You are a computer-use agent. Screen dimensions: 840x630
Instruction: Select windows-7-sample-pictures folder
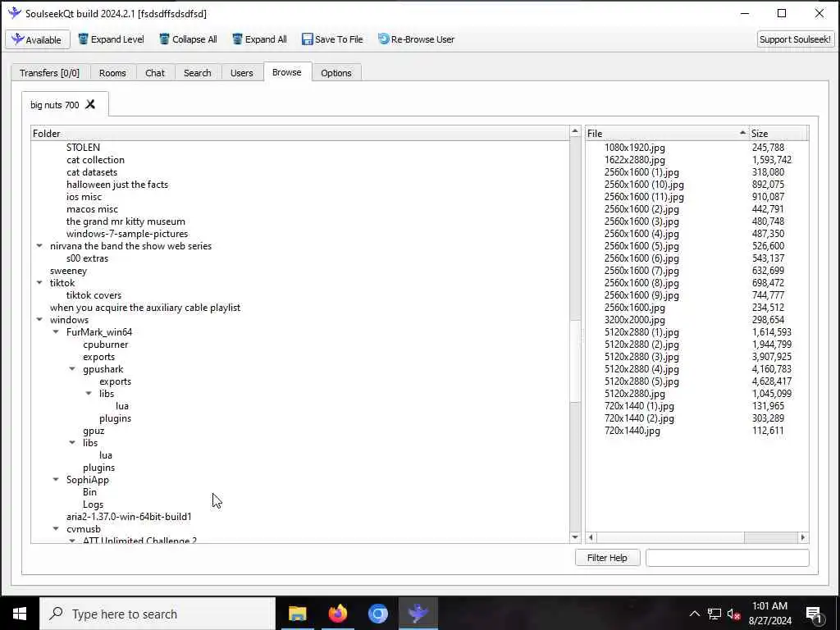point(127,234)
